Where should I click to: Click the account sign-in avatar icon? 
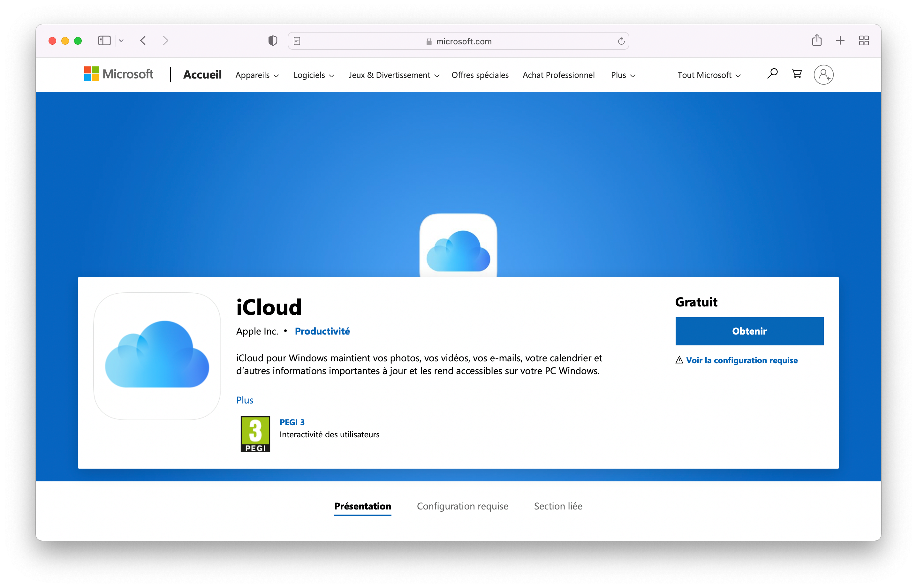tap(823, 74)
